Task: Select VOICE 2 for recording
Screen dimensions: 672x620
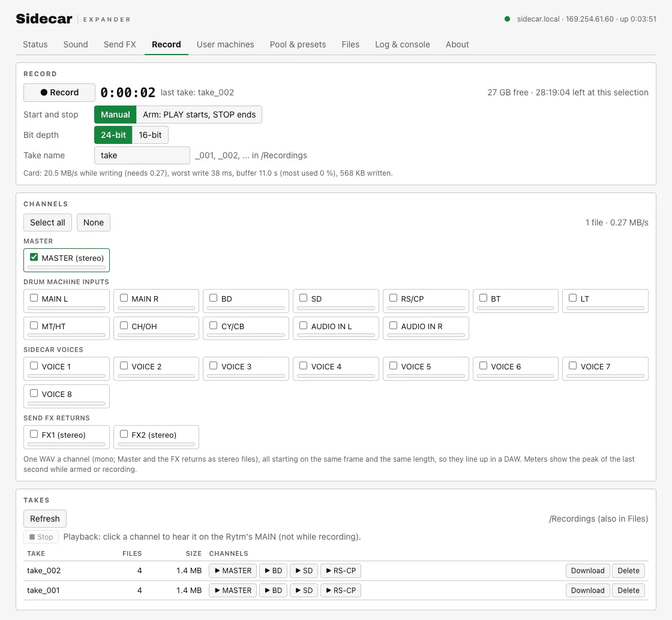Action: [124, 366]
